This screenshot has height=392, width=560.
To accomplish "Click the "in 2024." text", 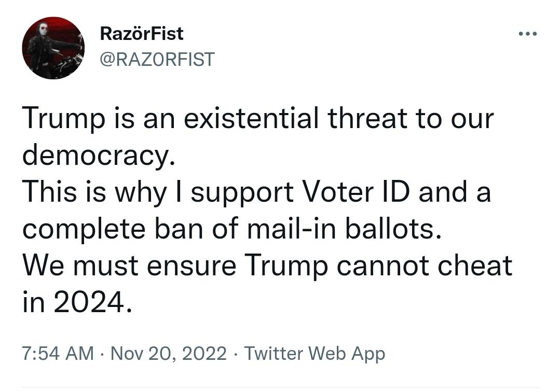I will point(74,302).
